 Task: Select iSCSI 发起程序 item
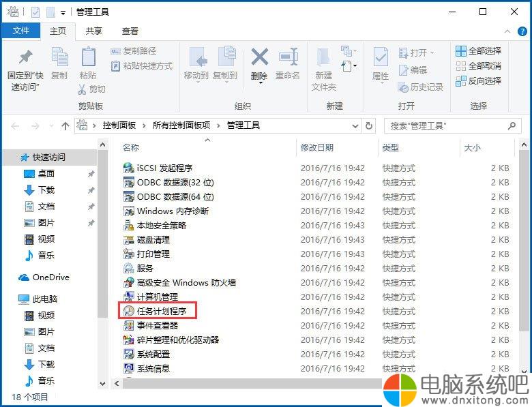pyautogui.click(x=158, y=168)
